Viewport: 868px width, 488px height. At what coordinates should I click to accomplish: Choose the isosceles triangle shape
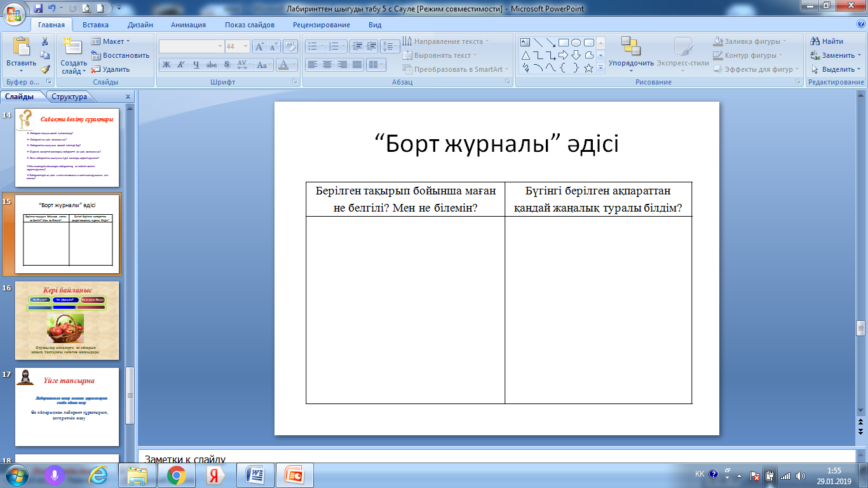pyautogui.click(x=526, y=55)
